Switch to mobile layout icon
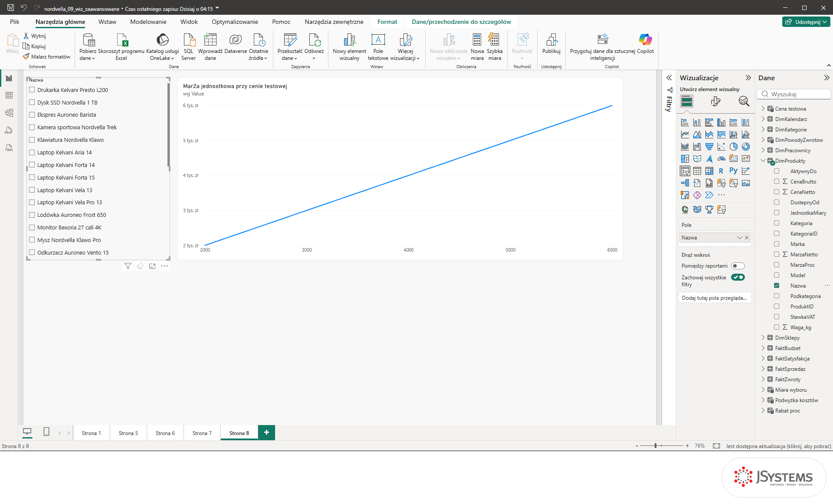833x504 pixels. tap(46, 432)
